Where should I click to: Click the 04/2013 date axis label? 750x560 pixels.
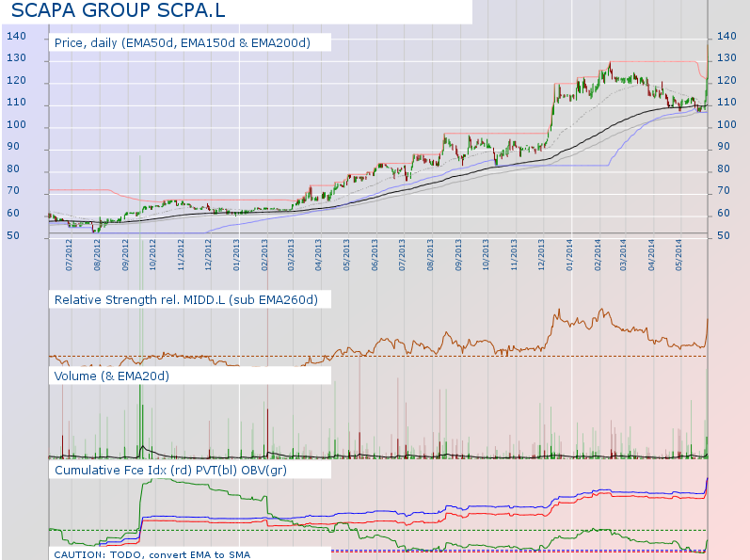coord(319,255)
